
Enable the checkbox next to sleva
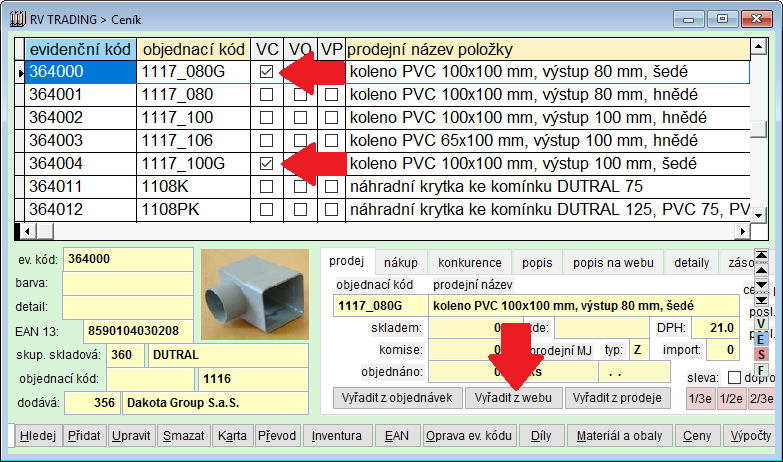click(735, 378)
